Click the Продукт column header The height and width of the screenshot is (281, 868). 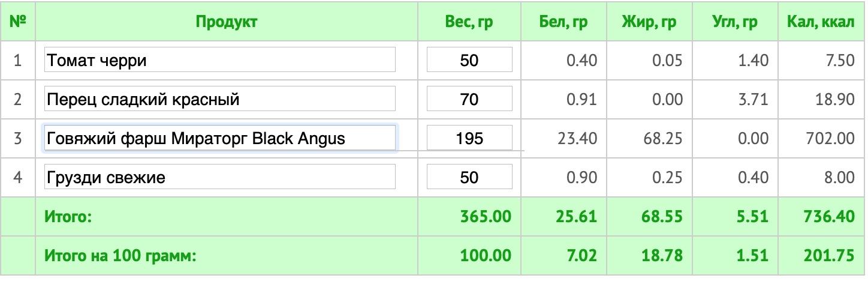[x=227, y=22]
